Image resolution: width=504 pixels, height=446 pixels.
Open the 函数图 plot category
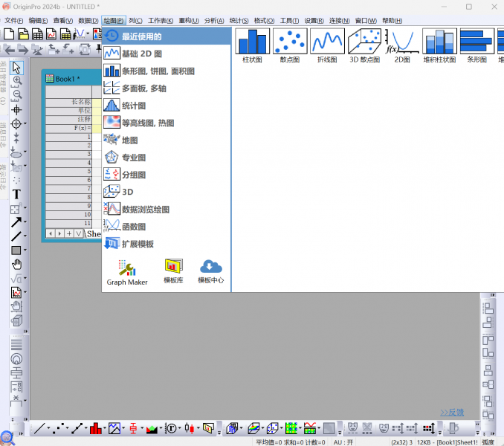(167, 227)
